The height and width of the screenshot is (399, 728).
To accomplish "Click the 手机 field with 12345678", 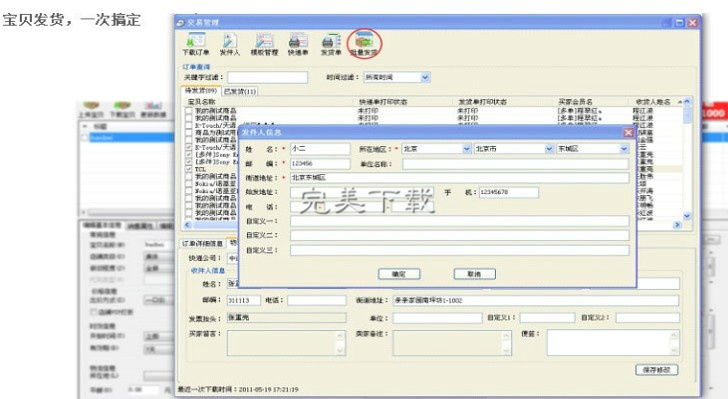I will [508, 192].
